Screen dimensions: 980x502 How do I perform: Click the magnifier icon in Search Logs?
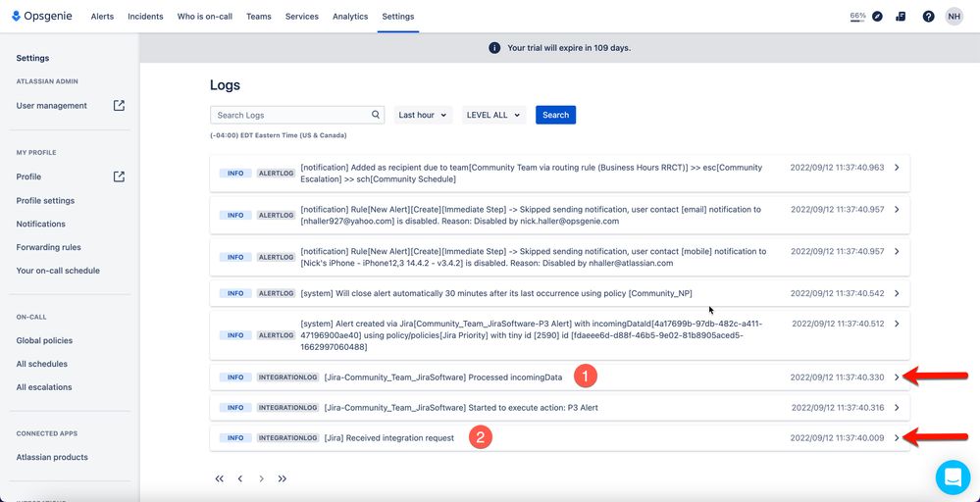point(377,115)
